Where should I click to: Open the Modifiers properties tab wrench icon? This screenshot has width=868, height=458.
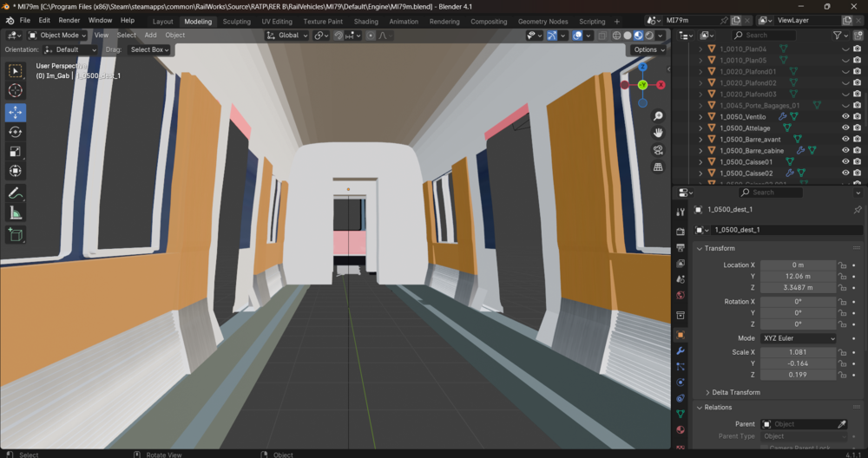[x=681, y=350]
